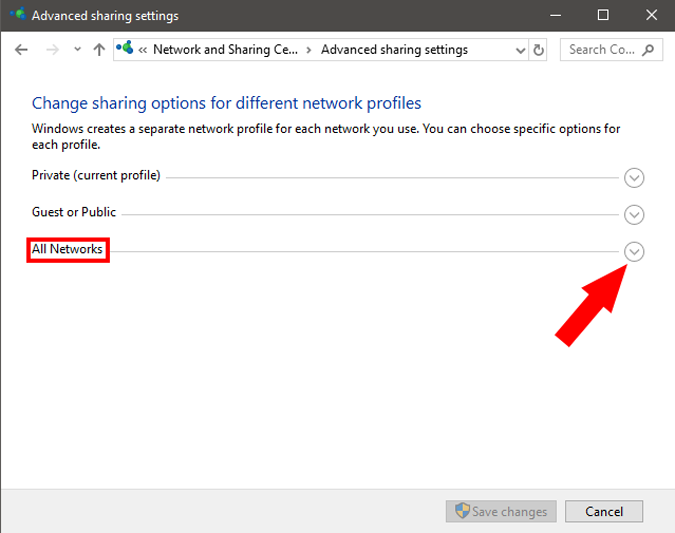Refresh the Advanced sharing settings page

pos(540,50)
